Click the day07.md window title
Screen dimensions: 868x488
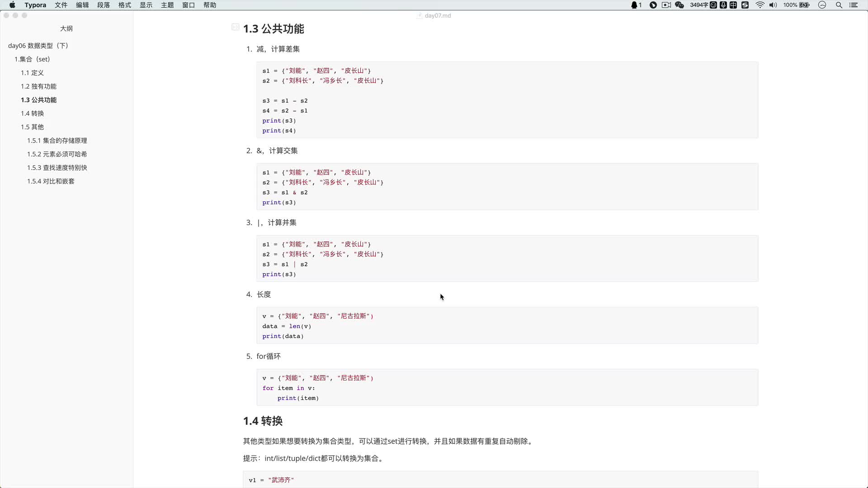[438, 15]
